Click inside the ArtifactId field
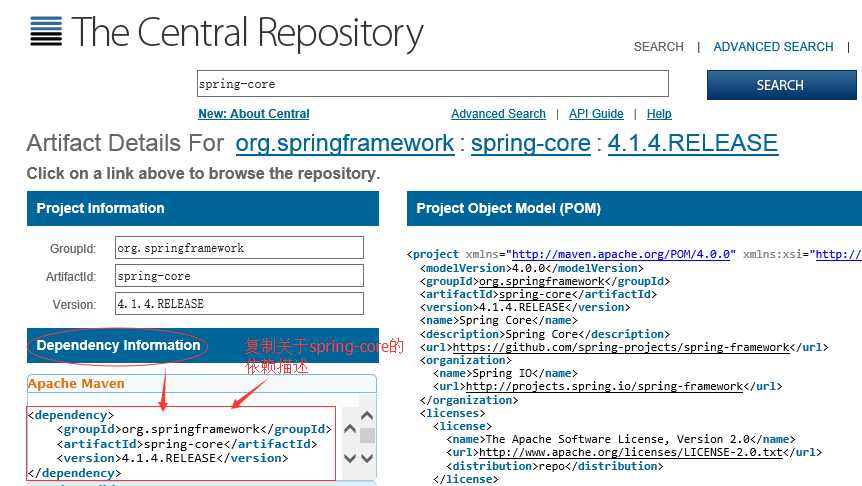This screenshot has width=862, height=486. 239,276
